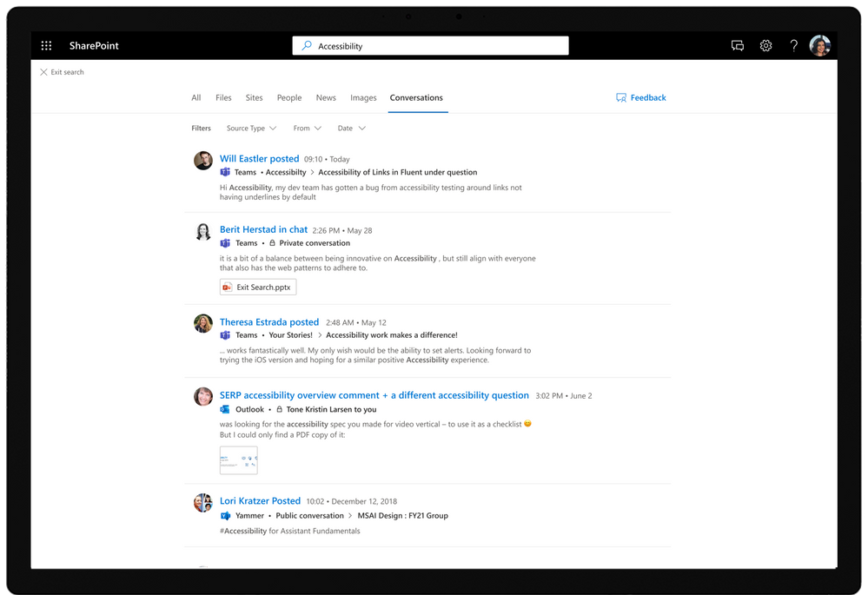
Task: Click the Outlook icon in SERP result
Action: 225,410
